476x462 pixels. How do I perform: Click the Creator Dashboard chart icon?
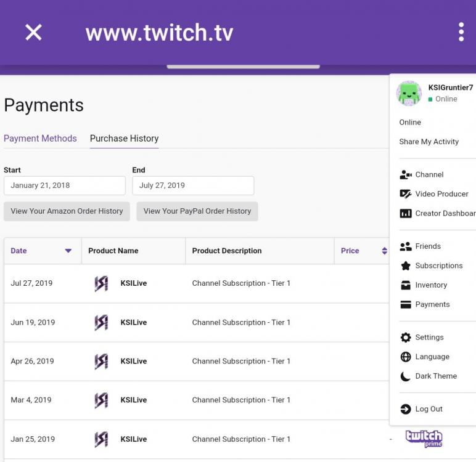406,214
